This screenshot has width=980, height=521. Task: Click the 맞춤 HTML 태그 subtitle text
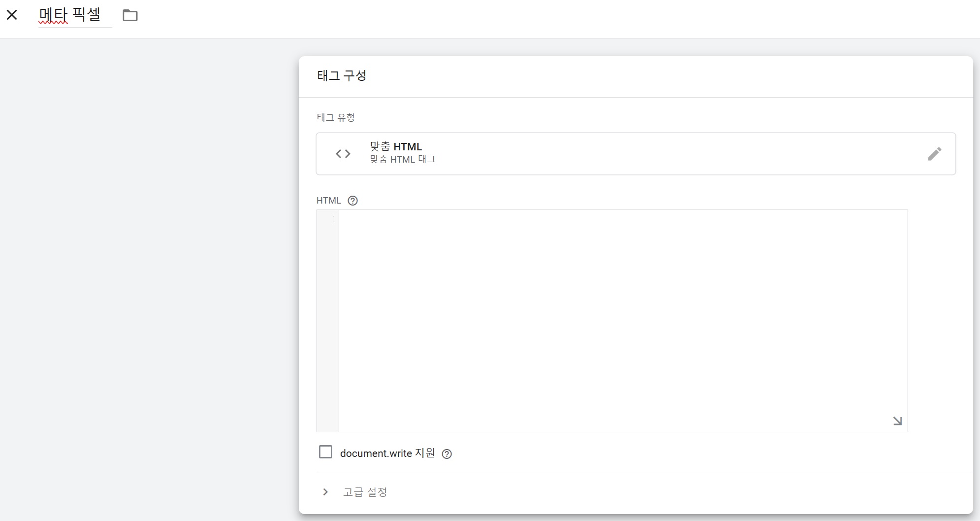pos(403,159)
